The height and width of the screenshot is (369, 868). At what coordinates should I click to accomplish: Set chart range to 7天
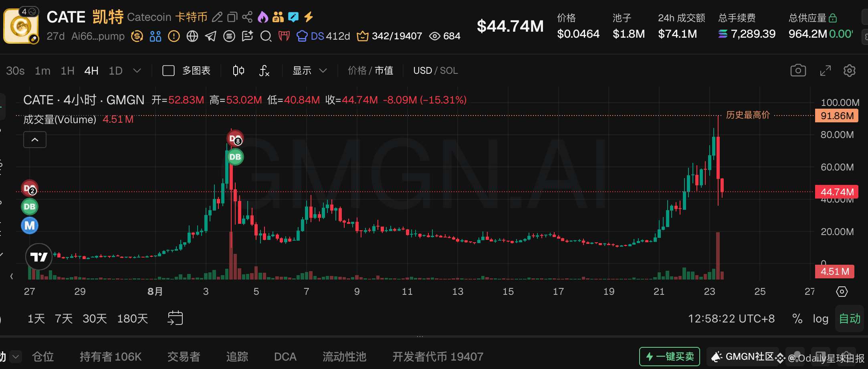coord(64,318)
